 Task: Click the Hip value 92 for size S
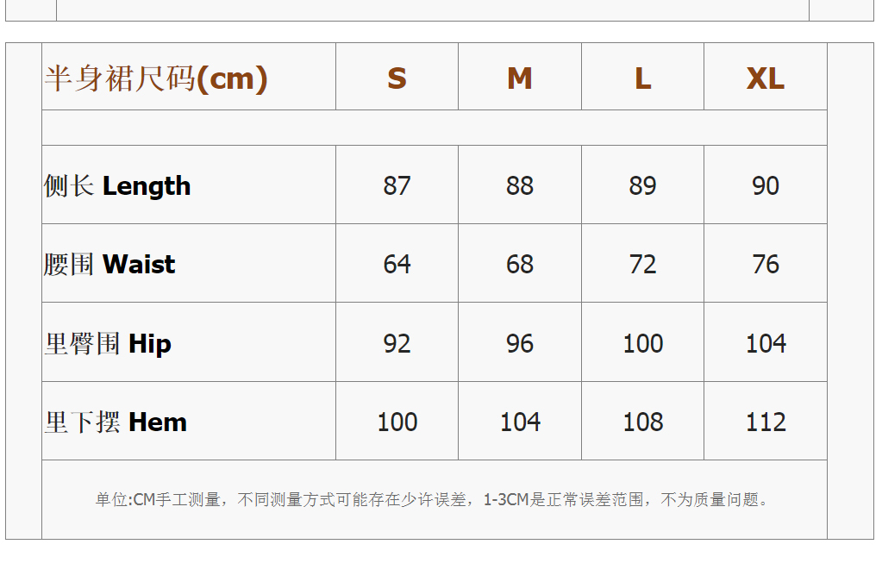click(397, 343)
